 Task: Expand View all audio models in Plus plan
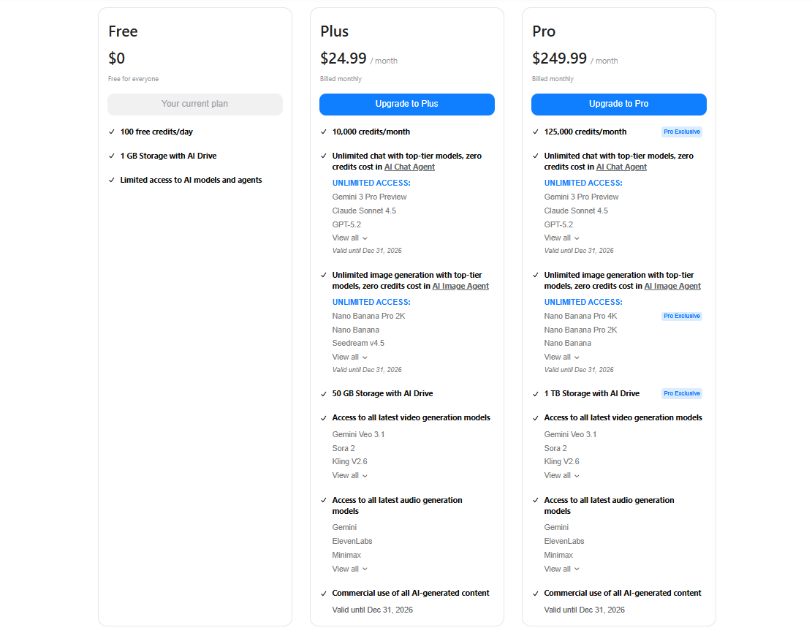(349, 569)
